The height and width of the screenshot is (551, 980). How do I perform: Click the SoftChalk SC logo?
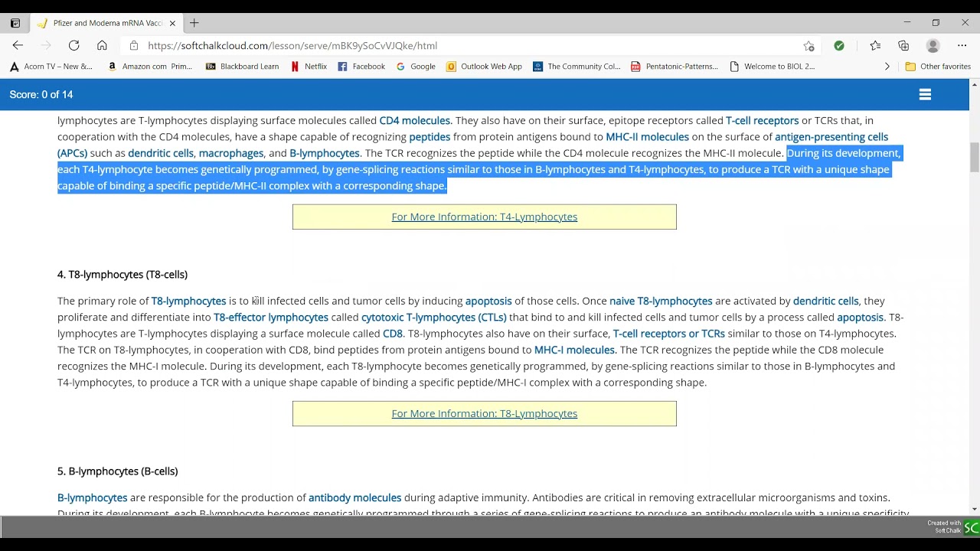971,527
